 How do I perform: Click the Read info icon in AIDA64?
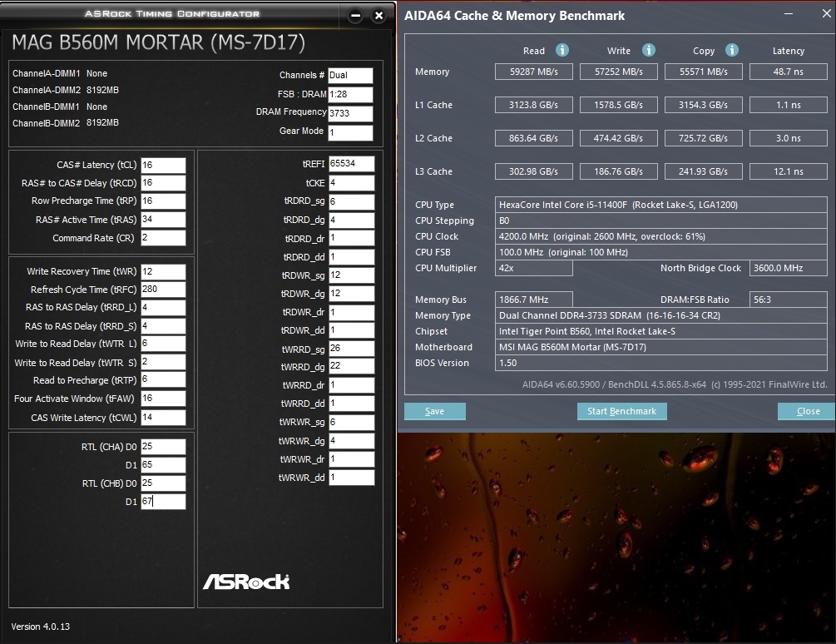pos(562,50)
